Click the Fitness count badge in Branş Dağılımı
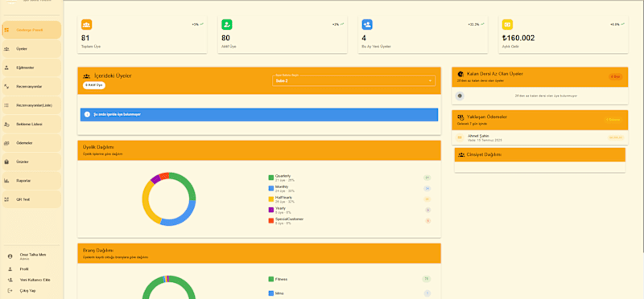The height and width of the screenshot is (299, 644). pos(427,280)
